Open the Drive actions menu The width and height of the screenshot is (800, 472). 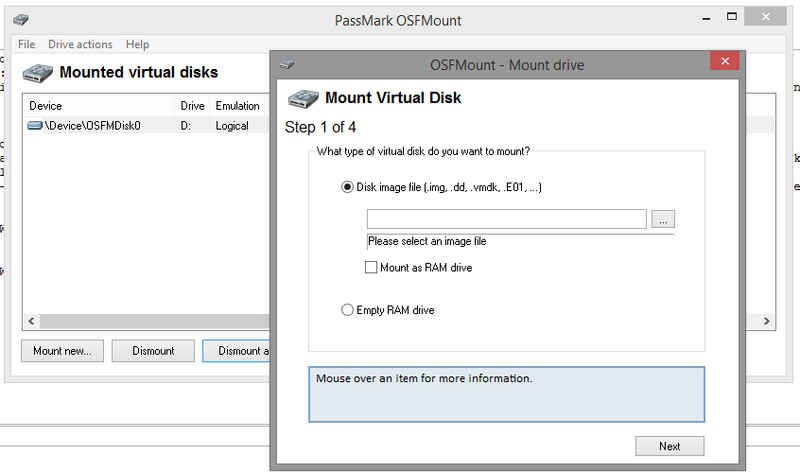pos(80,44)
